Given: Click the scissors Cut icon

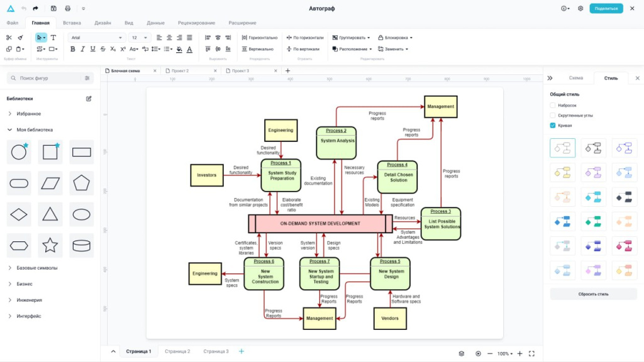Looking at the screenshot, I should tap(9, 38).
